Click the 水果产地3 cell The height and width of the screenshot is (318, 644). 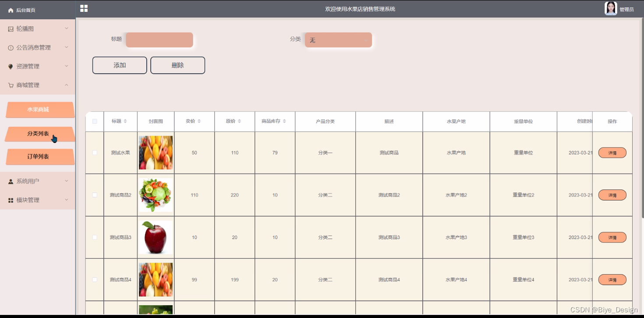coord(456,237)
